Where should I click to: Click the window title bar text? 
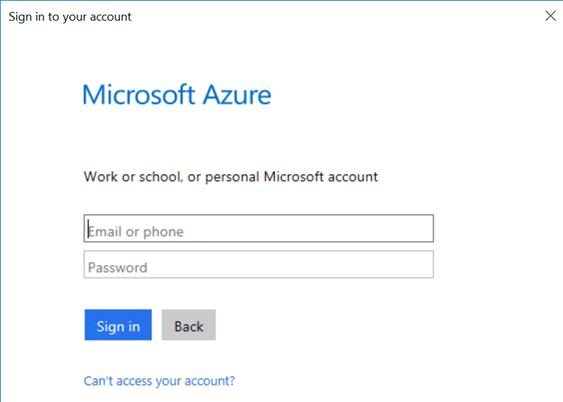pos(70,17)
